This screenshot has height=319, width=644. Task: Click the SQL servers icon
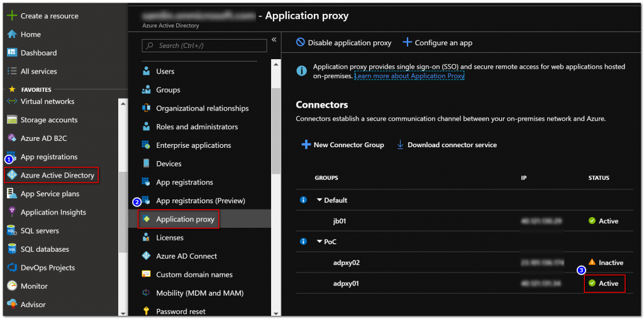(x=13, y=231)
